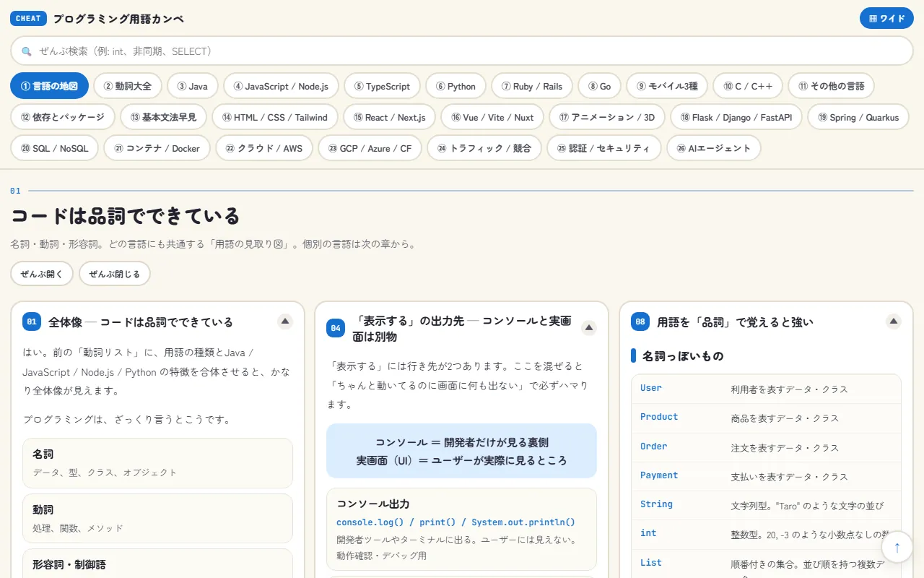This screenshot has height=578, width=924.
Task: Go to ⑱ Flask / Django / FastAPI tab
Action: (x=736, y=117)
